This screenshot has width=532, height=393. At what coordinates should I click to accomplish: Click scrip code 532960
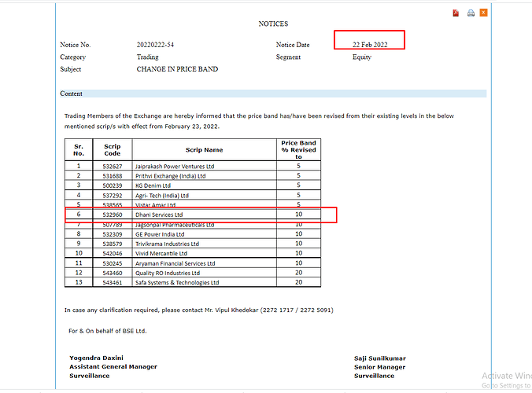[113, 215]
